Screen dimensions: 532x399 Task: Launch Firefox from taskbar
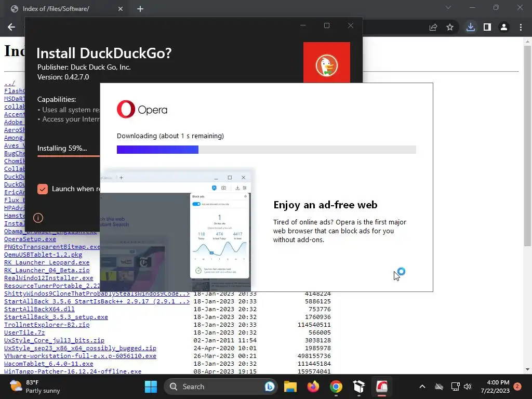pyautogui.click(x=313, y=387)
